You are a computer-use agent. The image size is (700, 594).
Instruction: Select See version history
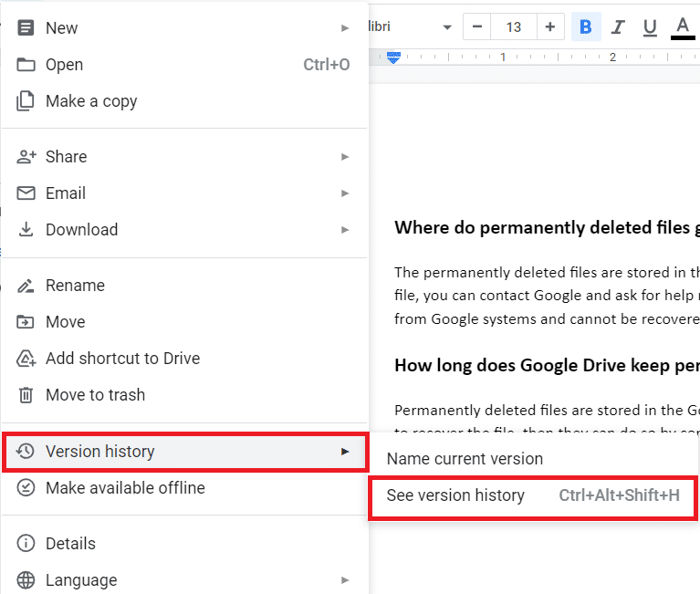[534, 495]
